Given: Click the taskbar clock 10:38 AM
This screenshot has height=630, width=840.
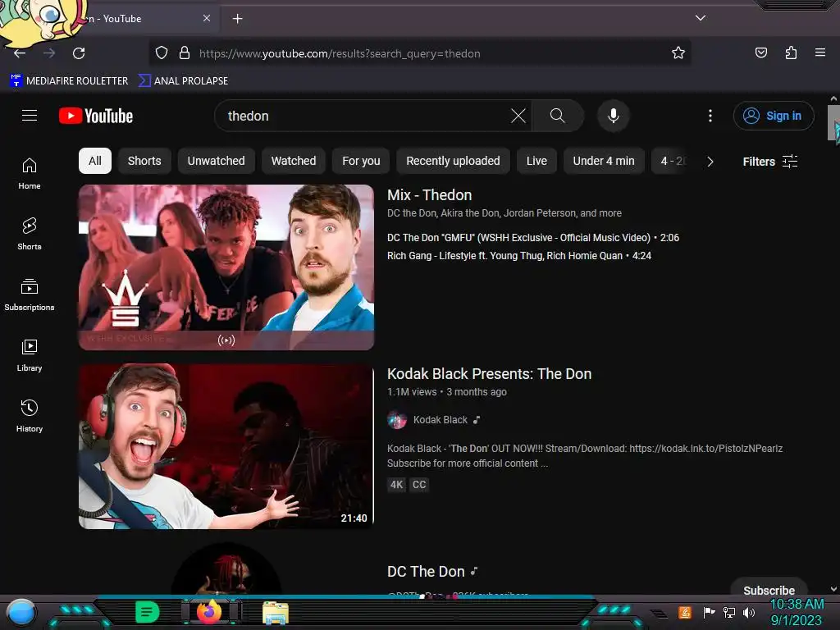Looking at the screenshot, I should click(x=797, y=605).
